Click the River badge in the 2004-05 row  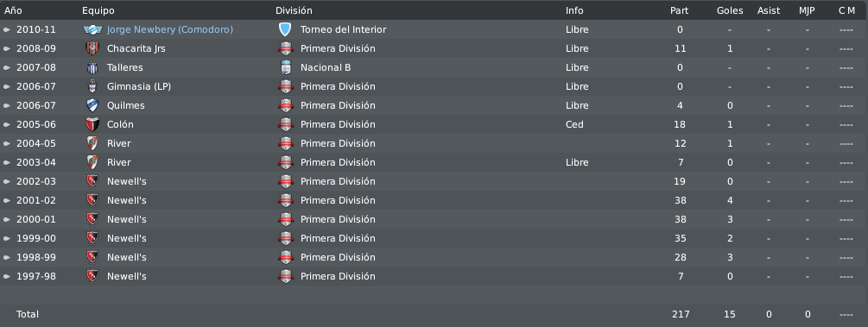[92, 143]
